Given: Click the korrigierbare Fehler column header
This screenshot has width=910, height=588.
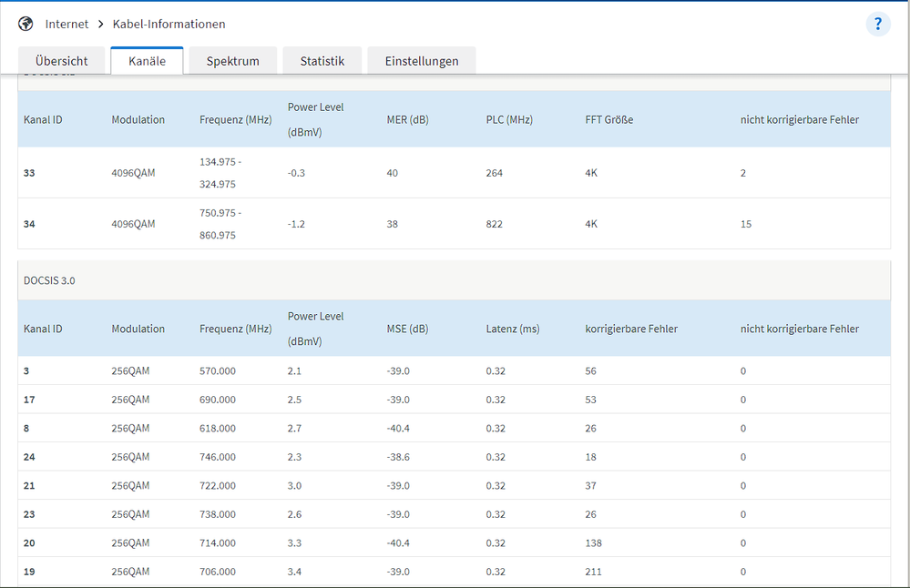Looking at the screenshot, I should pos(631,329).
